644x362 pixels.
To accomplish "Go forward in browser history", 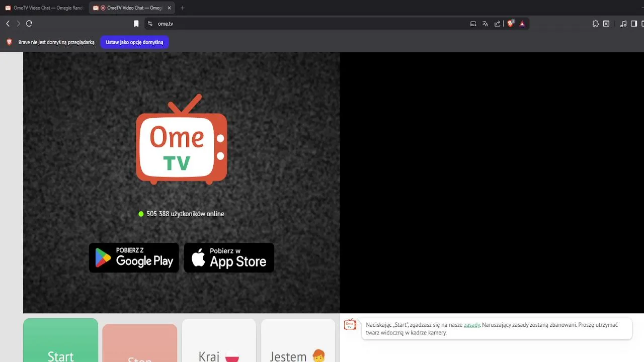I will 18,24.
